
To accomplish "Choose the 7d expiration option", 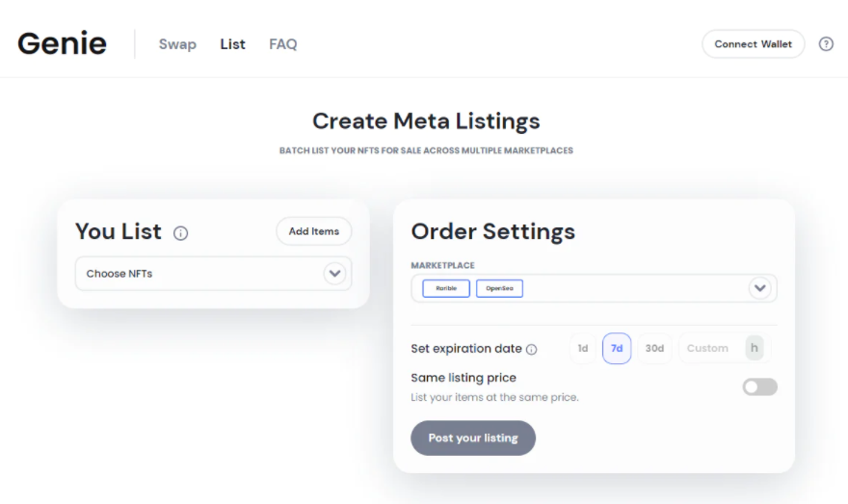I will coord(617,349).
